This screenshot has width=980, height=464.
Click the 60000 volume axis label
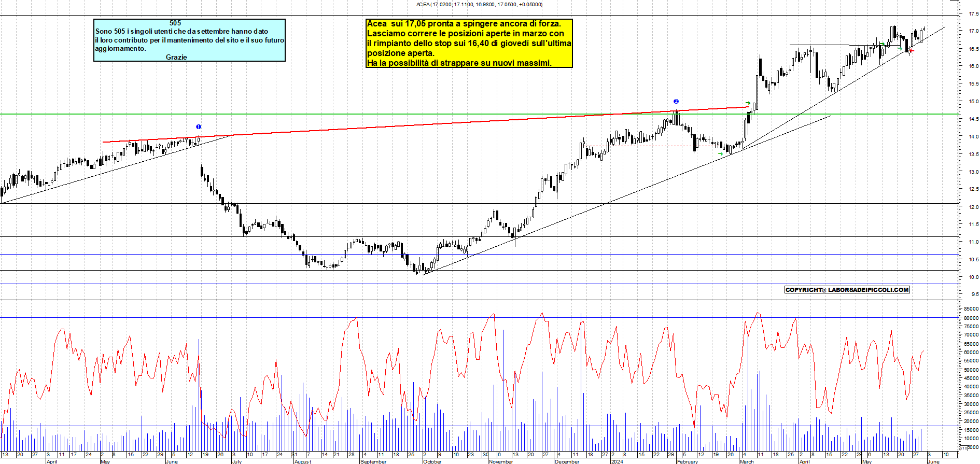[x=971, y=353]
